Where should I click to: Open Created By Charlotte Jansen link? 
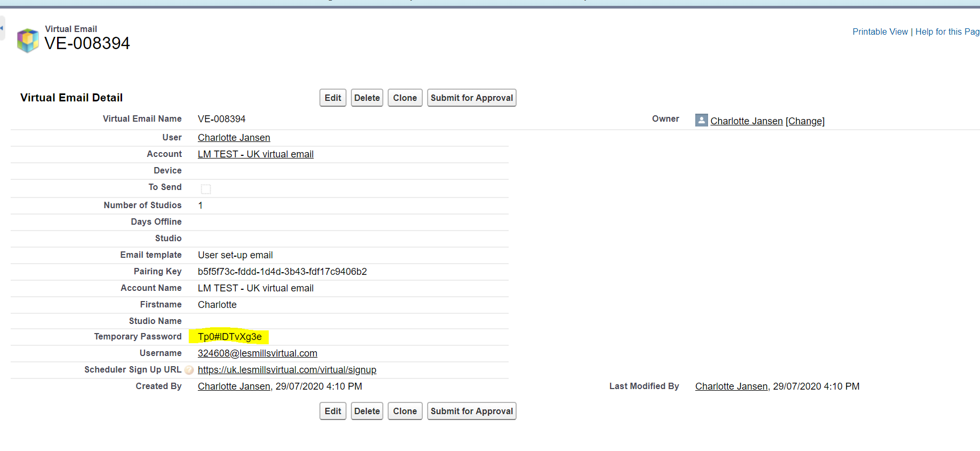point(234,386)
